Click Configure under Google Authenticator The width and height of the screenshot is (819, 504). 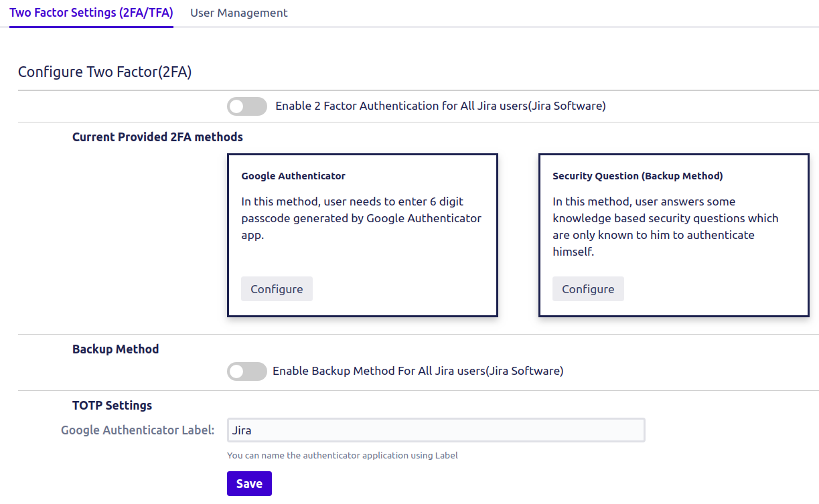(277, 289)
